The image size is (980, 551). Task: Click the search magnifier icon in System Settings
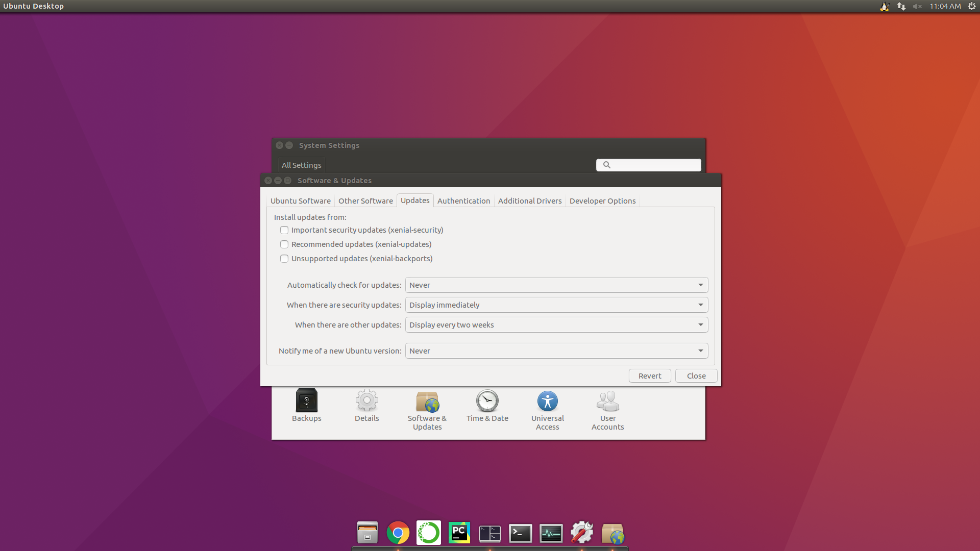tap(607, 165)
